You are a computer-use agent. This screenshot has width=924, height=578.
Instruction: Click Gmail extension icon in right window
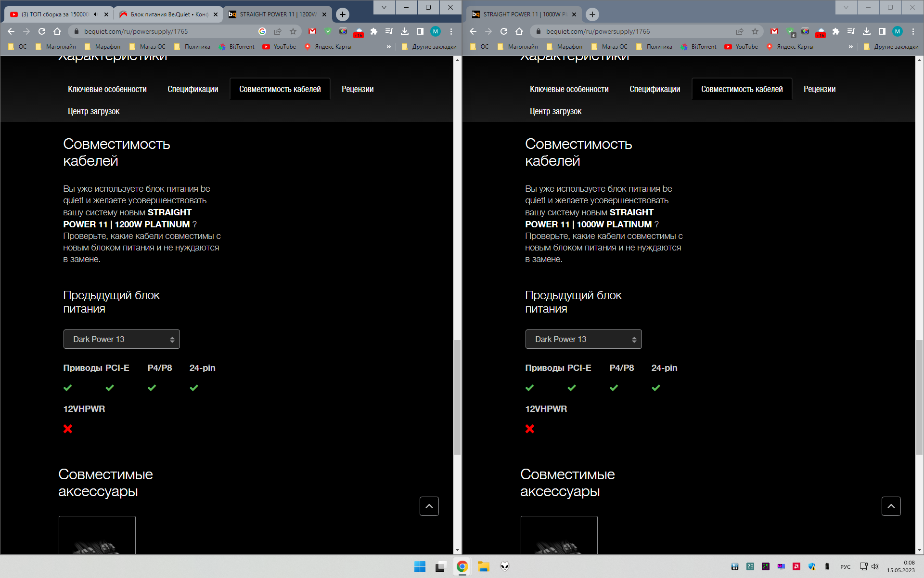click(774, 31)
